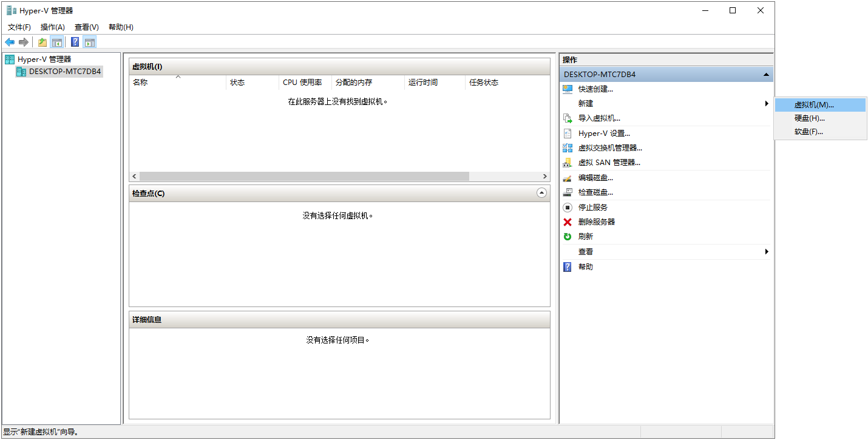
Task: Click the 没有选择任何虚拟机 message
Action: [x=337, y=215]
